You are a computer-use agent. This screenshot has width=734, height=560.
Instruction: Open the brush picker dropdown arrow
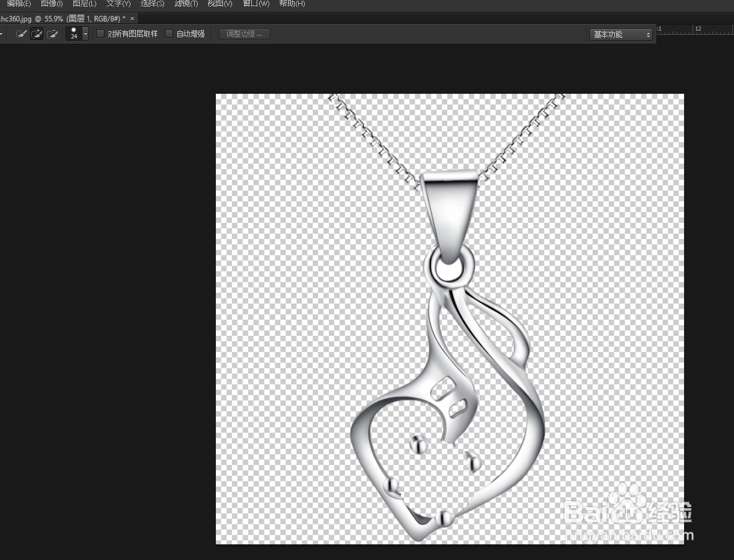pos(85,34)
